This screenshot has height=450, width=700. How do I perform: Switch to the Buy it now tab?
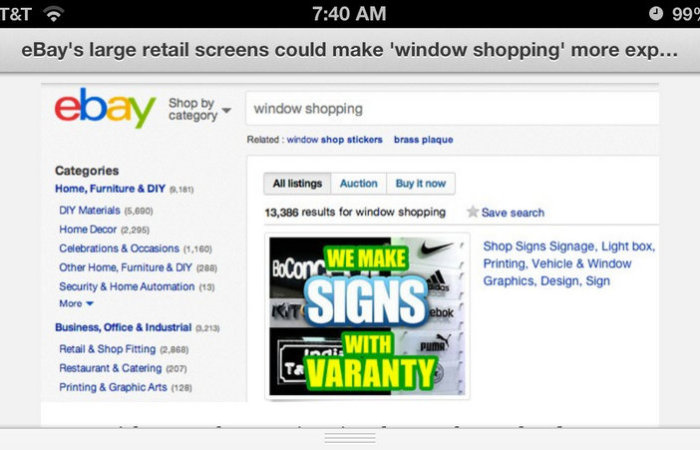click(x=421, y=183)
